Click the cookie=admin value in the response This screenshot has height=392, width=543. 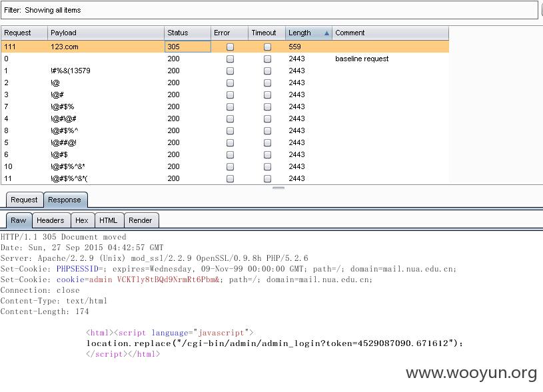(x=138, y=280)
